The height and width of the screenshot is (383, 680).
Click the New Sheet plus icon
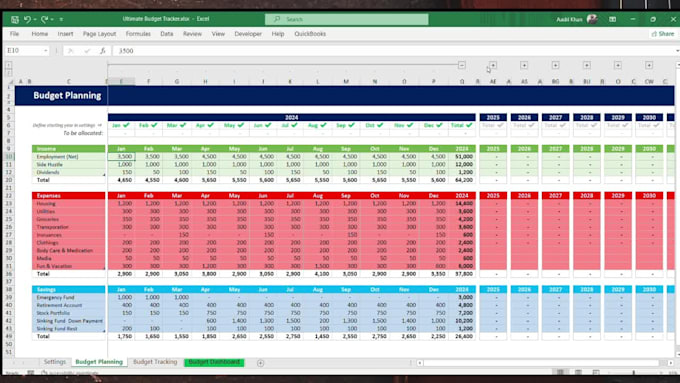(x=260, y=363)
